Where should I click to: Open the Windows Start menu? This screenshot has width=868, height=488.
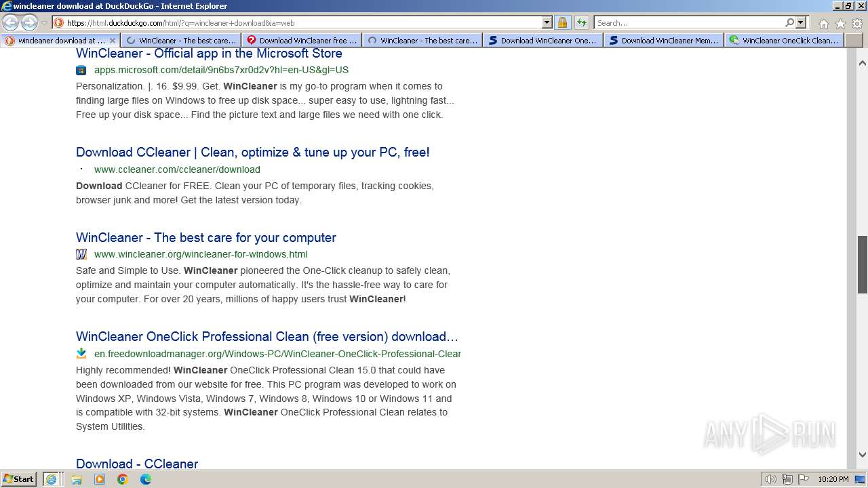pos(19,479)
